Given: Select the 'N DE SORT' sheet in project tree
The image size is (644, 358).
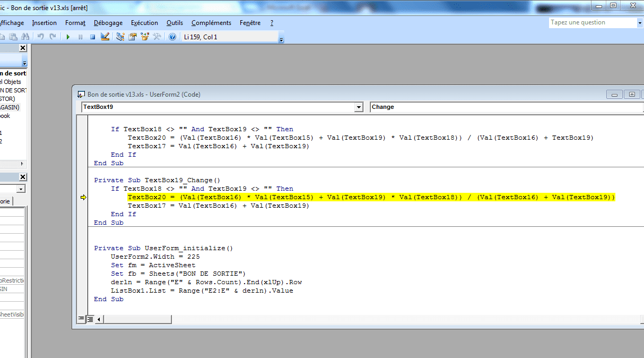Looking at the screenshot, I should point(13,90).
